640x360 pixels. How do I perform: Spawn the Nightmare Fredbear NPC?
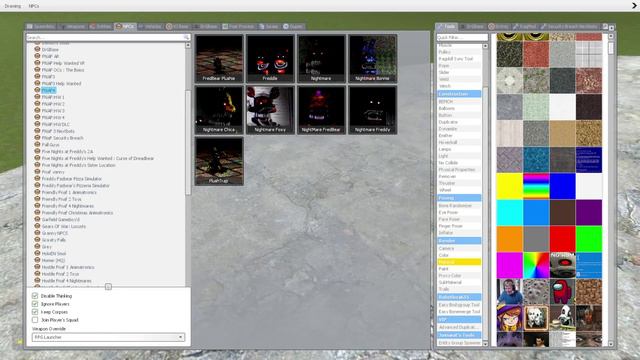[321, 110]
